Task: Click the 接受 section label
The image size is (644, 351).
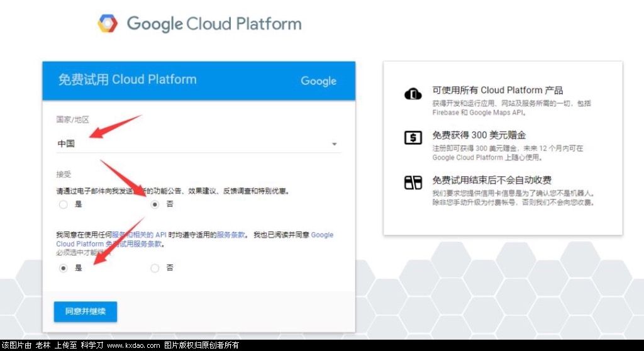Action: 64,174
